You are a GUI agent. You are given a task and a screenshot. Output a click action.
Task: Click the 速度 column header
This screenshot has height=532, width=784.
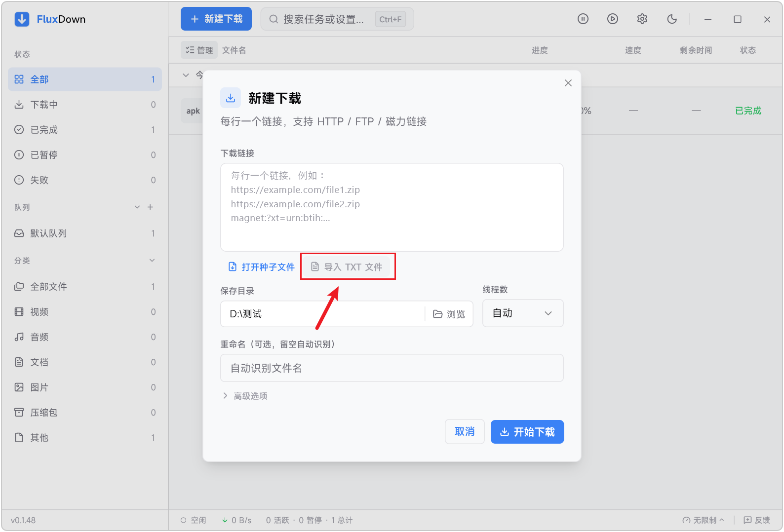tap(633, 50)
